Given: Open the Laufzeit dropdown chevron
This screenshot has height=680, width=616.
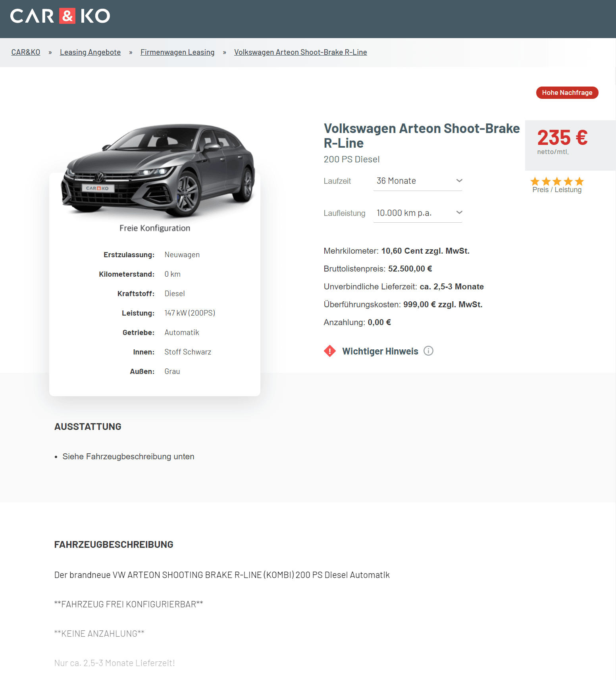Looking at the screenshot, I should [459, 181].
